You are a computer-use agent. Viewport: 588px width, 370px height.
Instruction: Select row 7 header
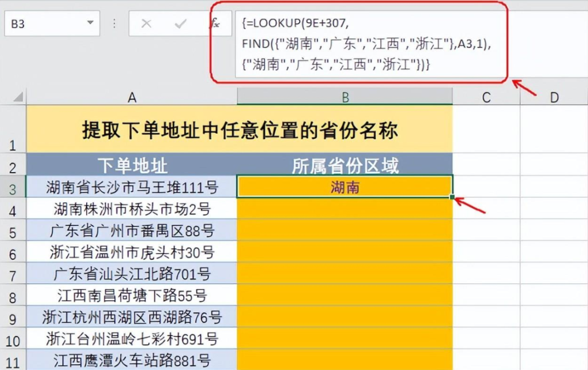pos(13,274)
